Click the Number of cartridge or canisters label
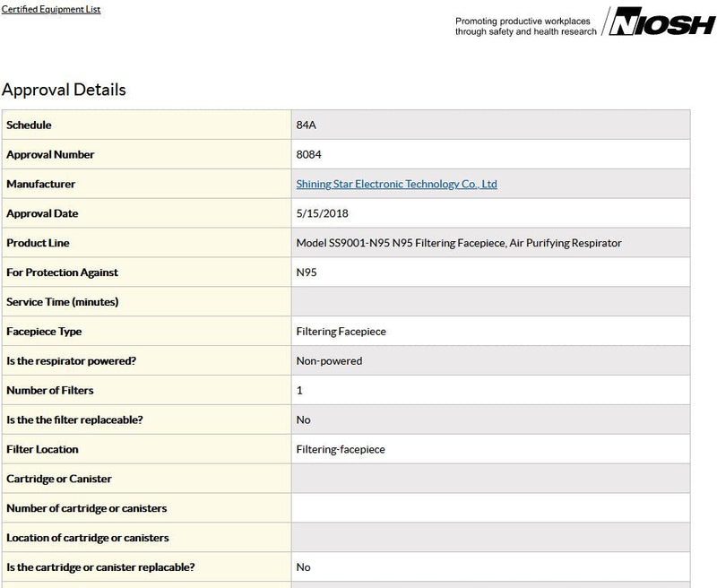 pos(86,508)
